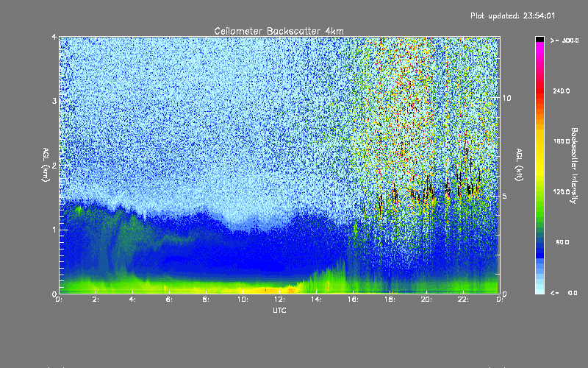The height and width of the screenshot is (368, 588).
Task: Click the "16:" tick on the UTC axis
Action: [x=353, y=300]
